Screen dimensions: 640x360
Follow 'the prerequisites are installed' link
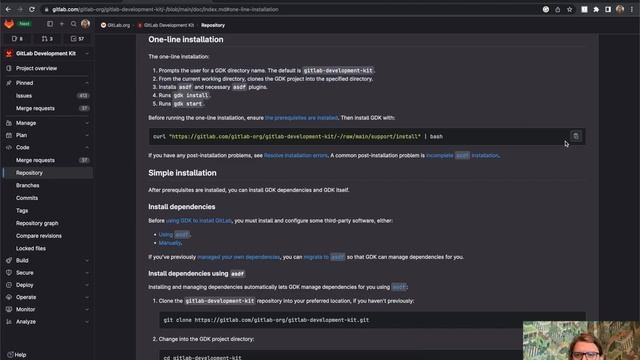click(x=301, y=118)
